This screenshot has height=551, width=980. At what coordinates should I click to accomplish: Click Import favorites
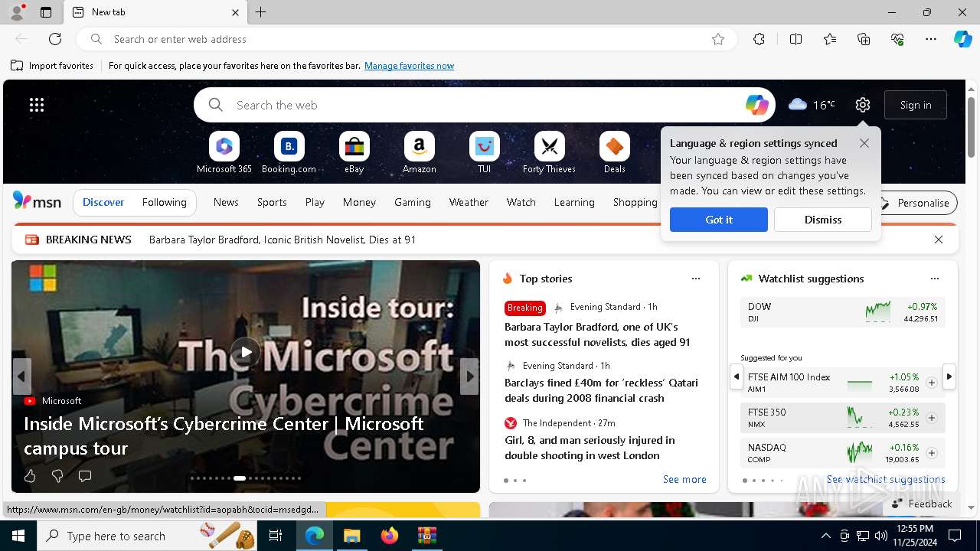pos(52,66)
